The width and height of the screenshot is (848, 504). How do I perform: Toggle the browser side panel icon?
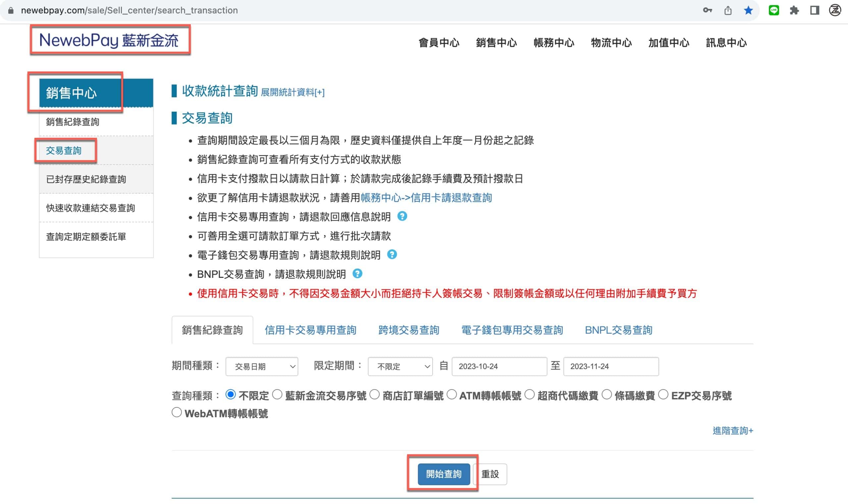(x=814, y=10)
